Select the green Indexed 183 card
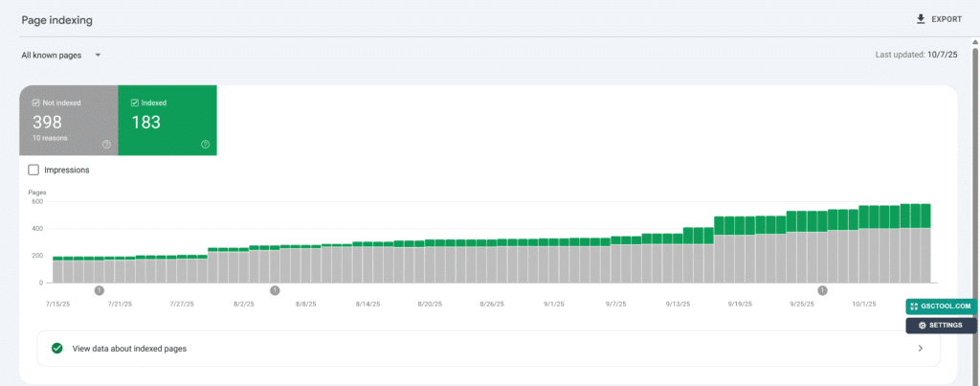Image resolution: width=980 pixels, height=386 pixels. 167,125
